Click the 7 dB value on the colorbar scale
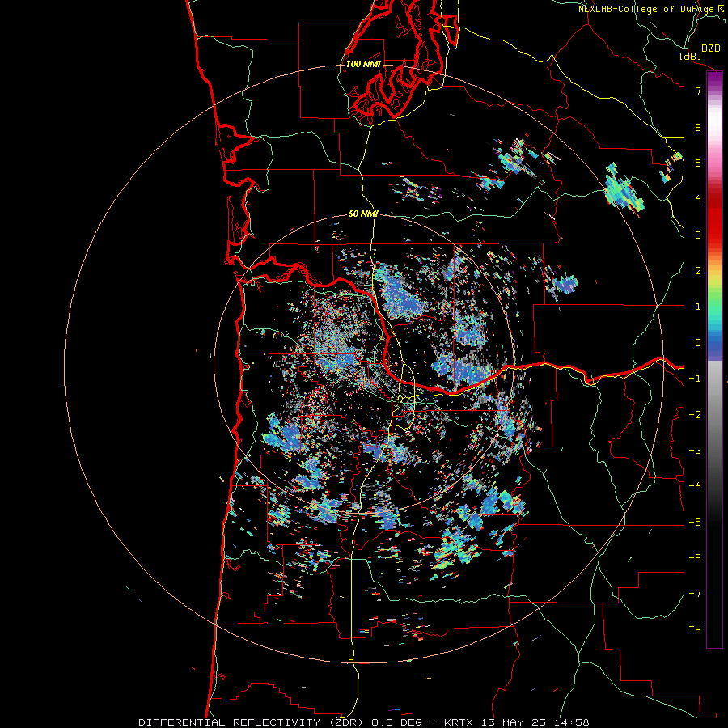The image size is (728, 728). coord(698,91)
